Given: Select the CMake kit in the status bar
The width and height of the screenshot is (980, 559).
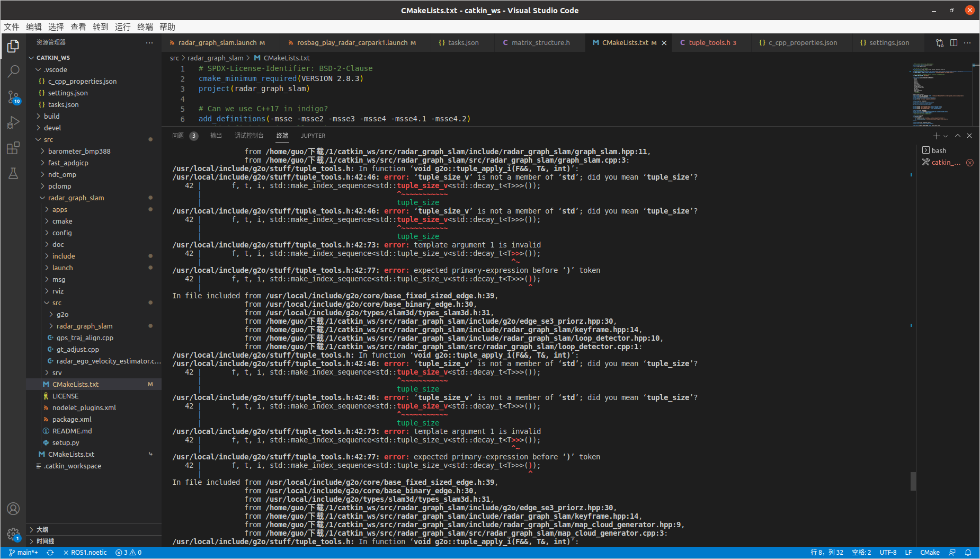Looking at the screenshot, I should click(930, 552).
